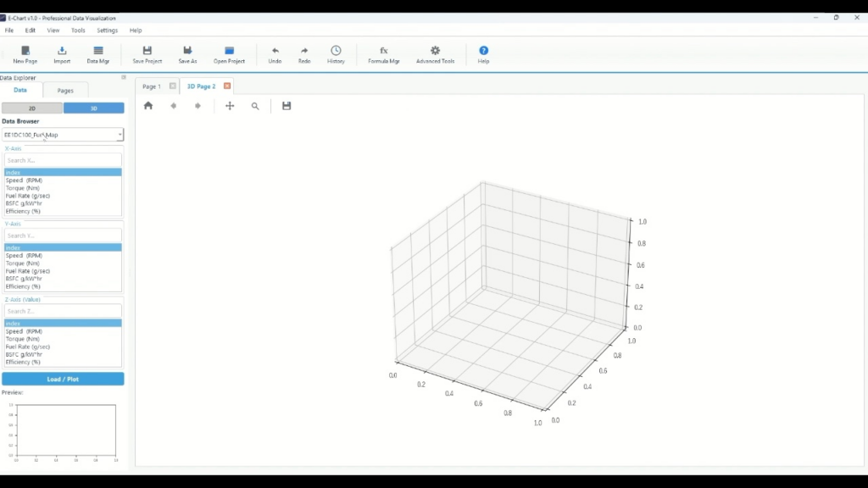The height and width of the screenshot is (488, 868).
Task: Select the Page 1 tab
Action: pyautogui.click(x=151, y=86)
